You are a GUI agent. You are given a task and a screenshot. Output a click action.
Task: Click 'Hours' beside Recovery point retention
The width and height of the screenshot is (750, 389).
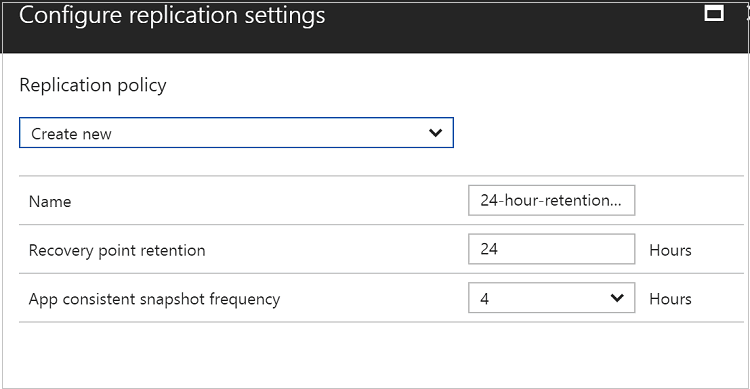point(670,250)
